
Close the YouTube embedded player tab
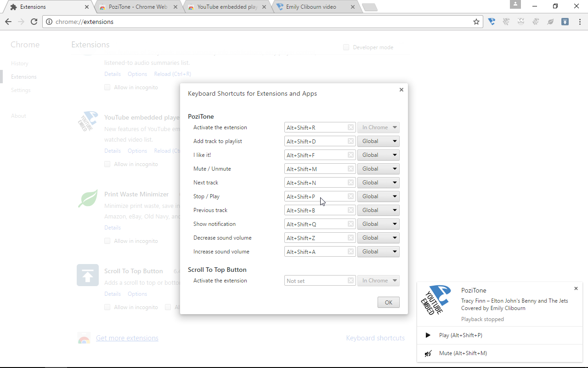point(264,7)
